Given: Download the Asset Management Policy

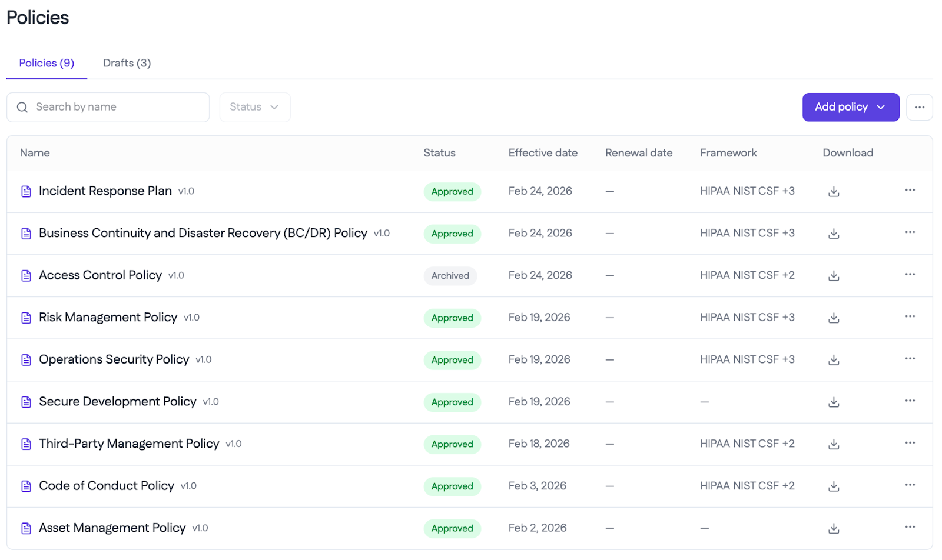Looking at the screenshot, I should point(833,528).
